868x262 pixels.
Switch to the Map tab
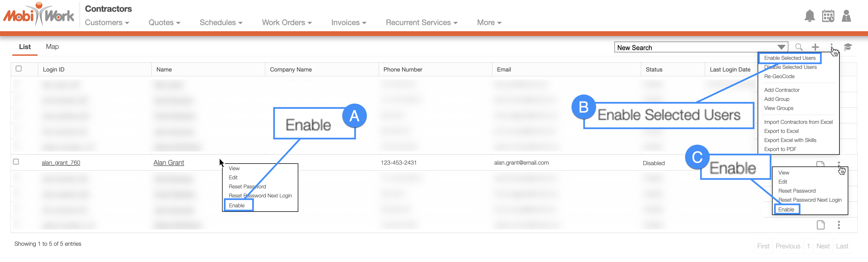pyautogui.click(x=52, y=46)
